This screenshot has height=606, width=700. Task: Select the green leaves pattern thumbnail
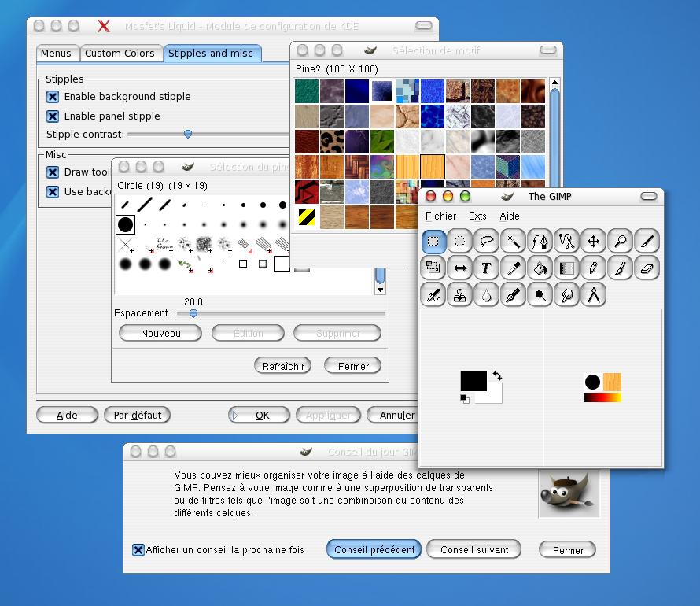(382, 142)
